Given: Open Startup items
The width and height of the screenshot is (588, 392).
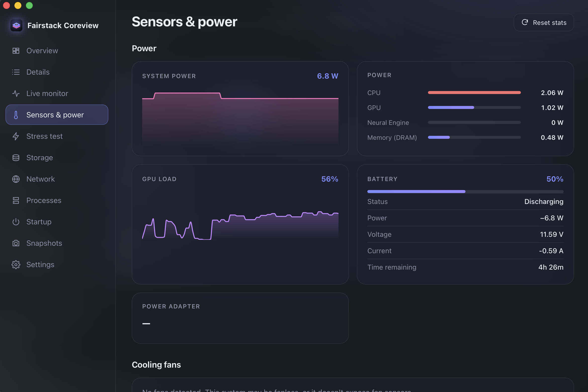Looking at the screenshot, I should [x=57, y=222].
